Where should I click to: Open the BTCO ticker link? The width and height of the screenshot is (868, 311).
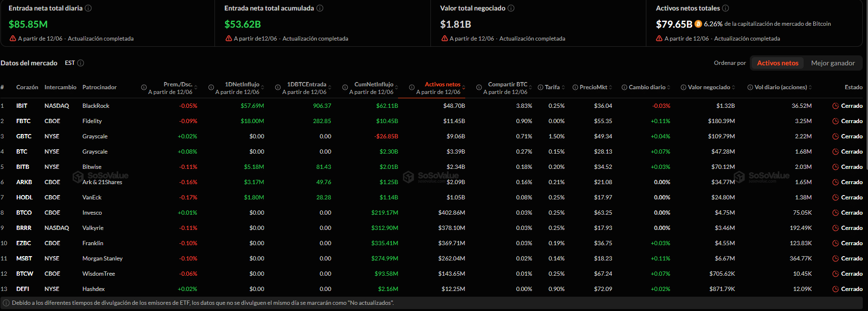24,213
